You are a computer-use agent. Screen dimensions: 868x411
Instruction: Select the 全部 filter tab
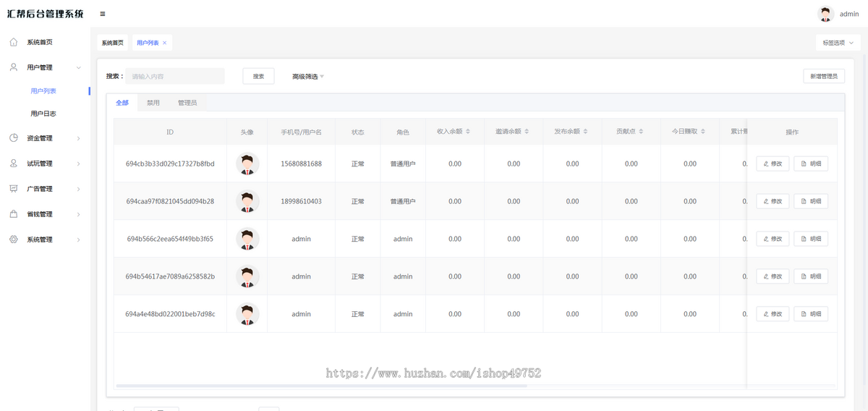pyautogui.click(x=122, y=103)
